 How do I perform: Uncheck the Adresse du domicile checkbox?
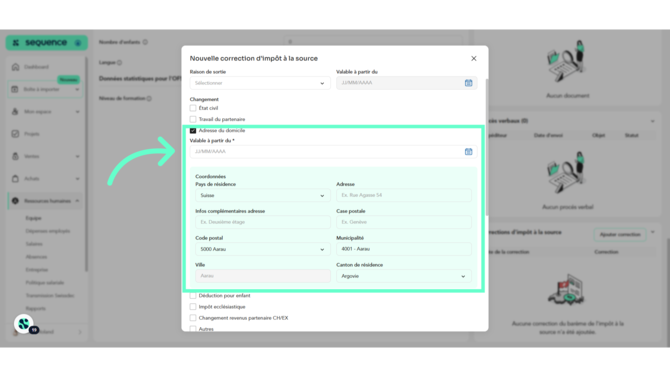pyautogui.click(x=193, y=130)
